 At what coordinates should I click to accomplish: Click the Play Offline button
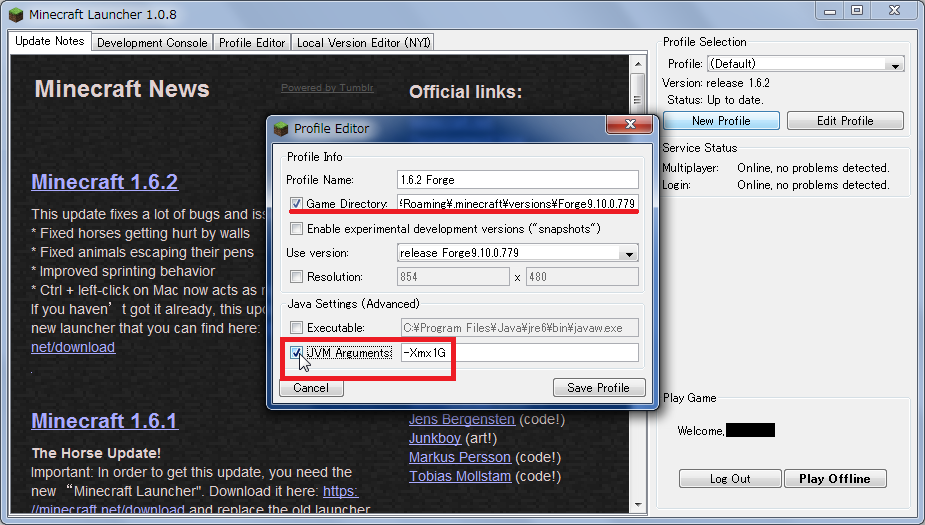pos(835,478)
